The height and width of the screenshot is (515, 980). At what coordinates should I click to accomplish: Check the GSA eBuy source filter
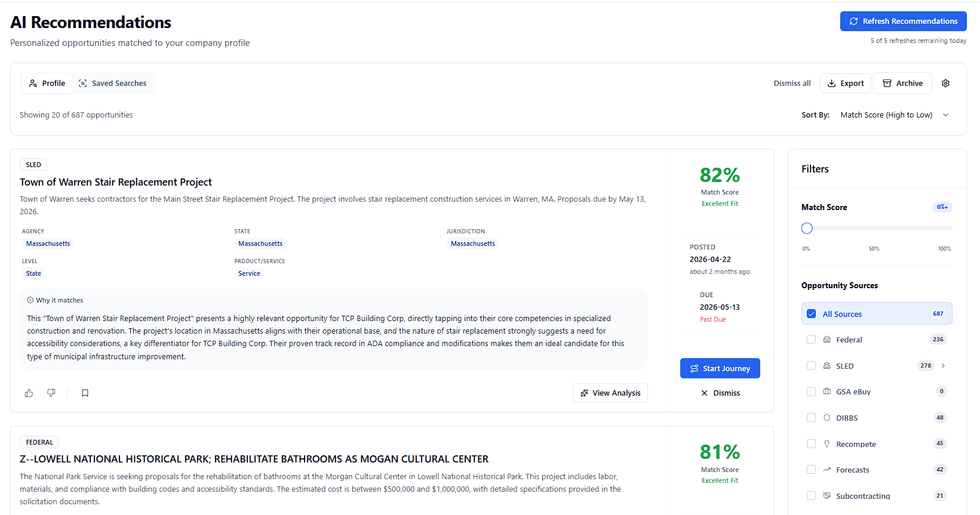[811, 391]
